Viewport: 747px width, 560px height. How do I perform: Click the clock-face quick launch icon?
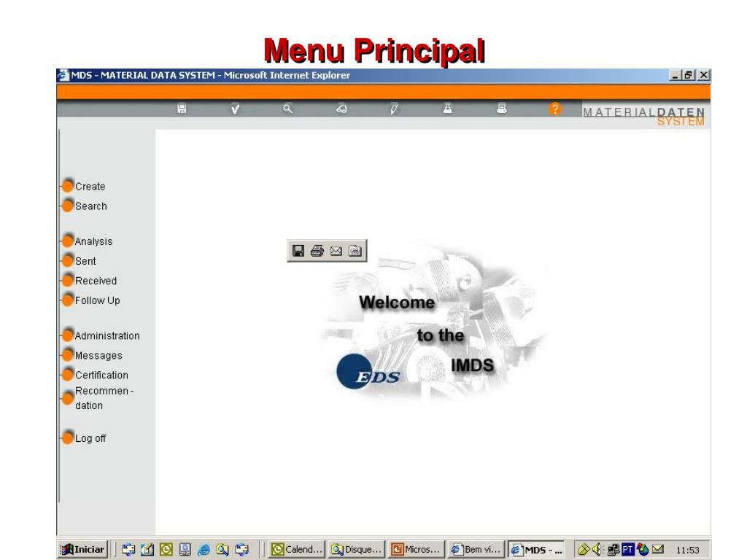(166, 550)
